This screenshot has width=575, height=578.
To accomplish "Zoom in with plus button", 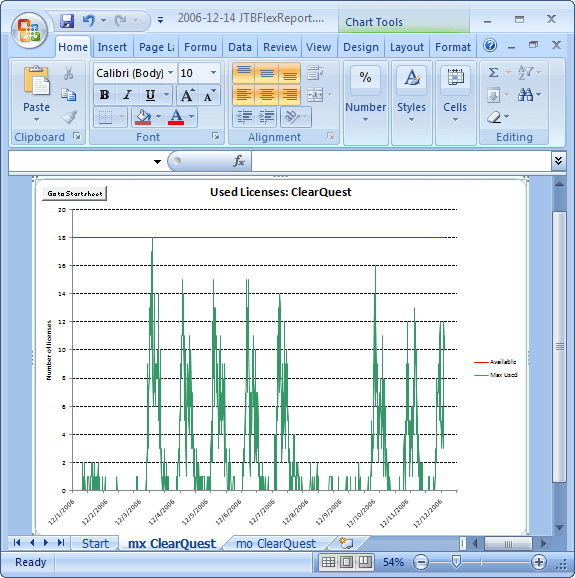I will 539,562.
